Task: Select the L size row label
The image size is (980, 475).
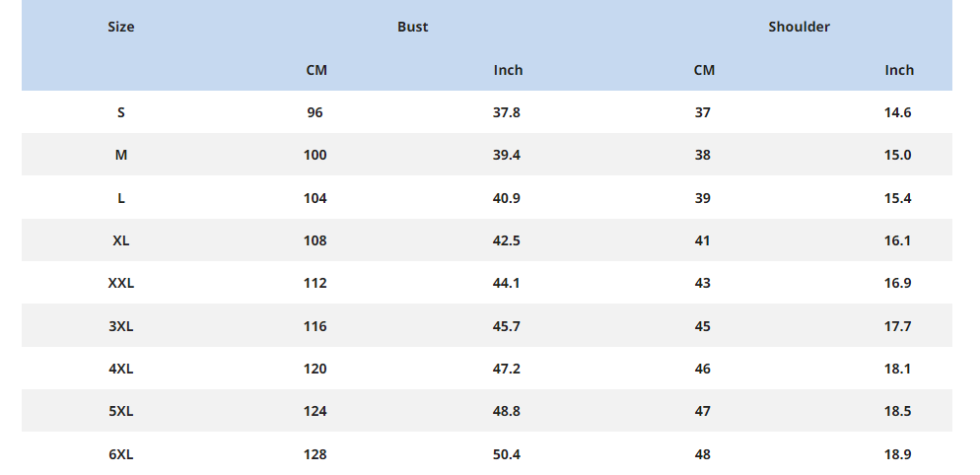Action: click(121, 198)
